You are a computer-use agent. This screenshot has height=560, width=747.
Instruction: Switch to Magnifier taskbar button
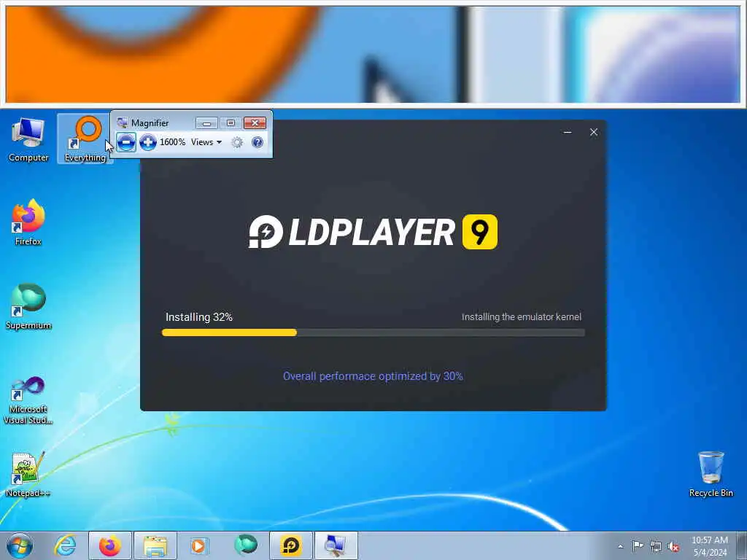(336, 545)
